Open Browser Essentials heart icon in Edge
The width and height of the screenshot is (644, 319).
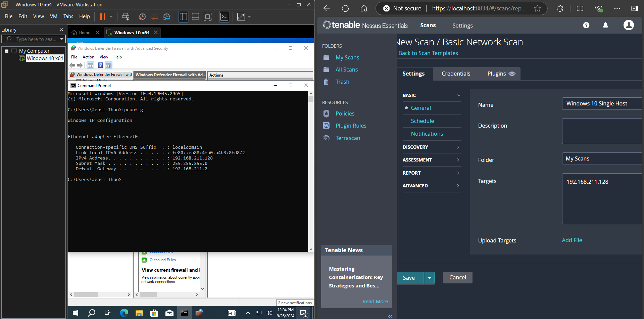click(599, 8)
